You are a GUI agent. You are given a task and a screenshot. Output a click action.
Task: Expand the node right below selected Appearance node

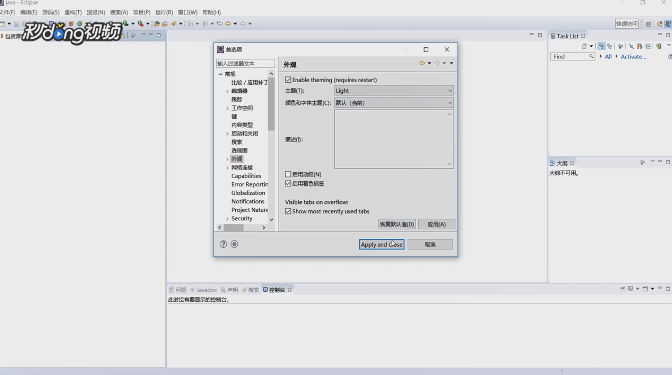click(228, 168)
